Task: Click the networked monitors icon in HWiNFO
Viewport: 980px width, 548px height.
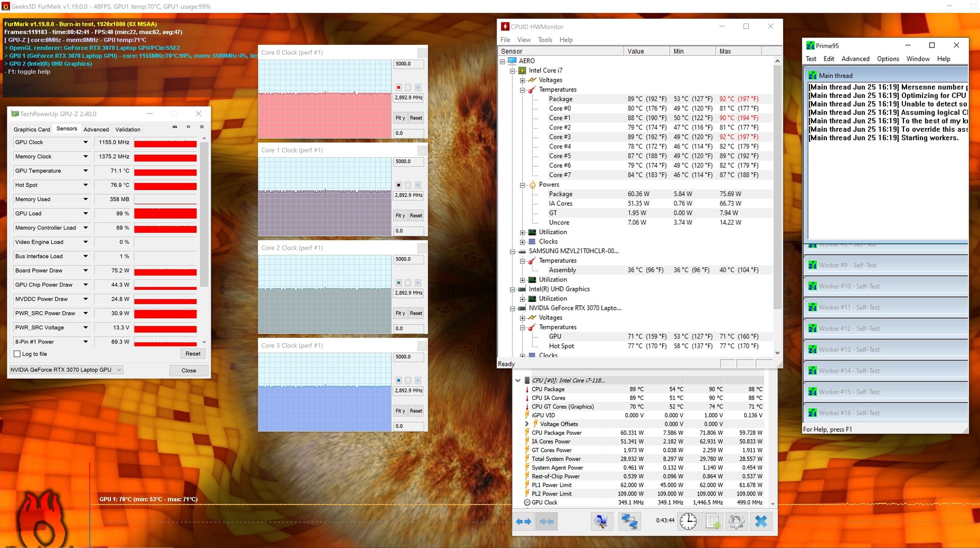Action: click(629, 521)
